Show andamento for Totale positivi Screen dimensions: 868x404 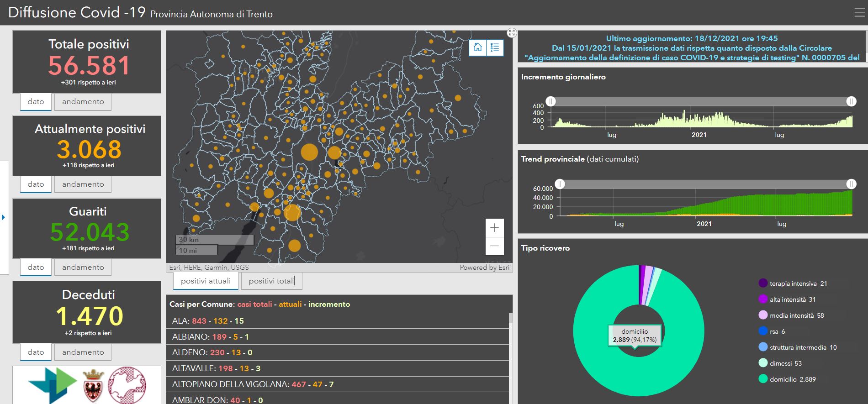pos(83,102)
